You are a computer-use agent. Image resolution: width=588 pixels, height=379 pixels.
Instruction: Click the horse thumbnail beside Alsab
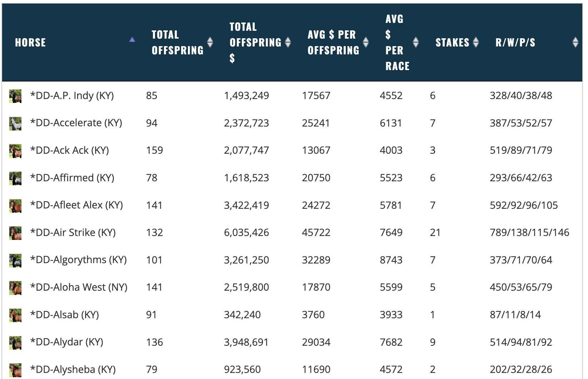click(15, 315)
